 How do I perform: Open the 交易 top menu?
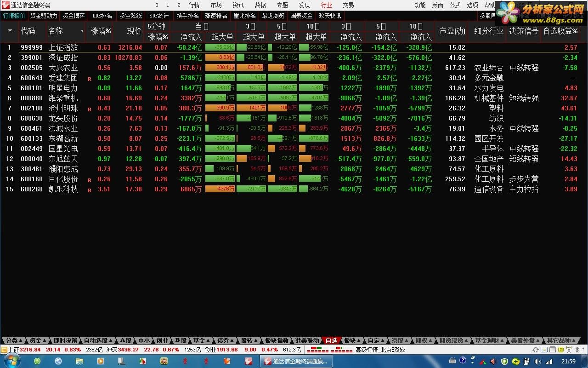(x=348, y=5)
